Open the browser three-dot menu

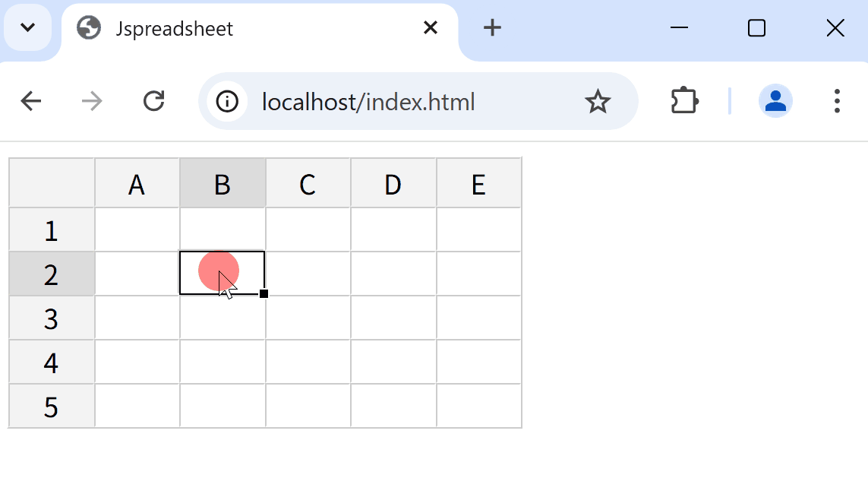(x=837, y=100)
